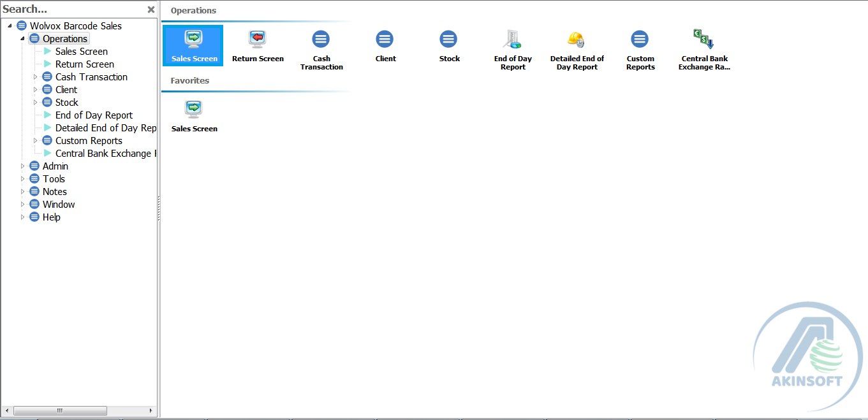Expand the Help tree node arrow
Image resolution: width=868 pixels, height=420 pixels.
(23, 217)
